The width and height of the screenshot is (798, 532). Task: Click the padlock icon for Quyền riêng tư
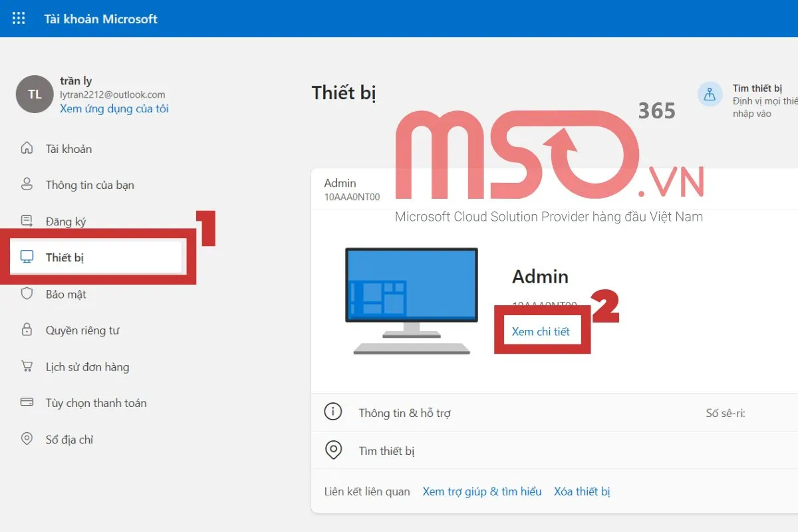[x=27, y=331]
